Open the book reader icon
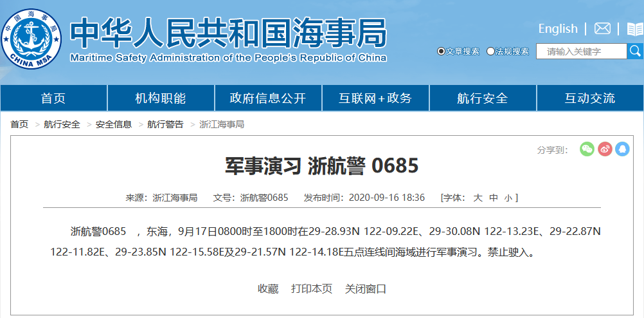The image size is (644, 318). (x=635, y=29)
